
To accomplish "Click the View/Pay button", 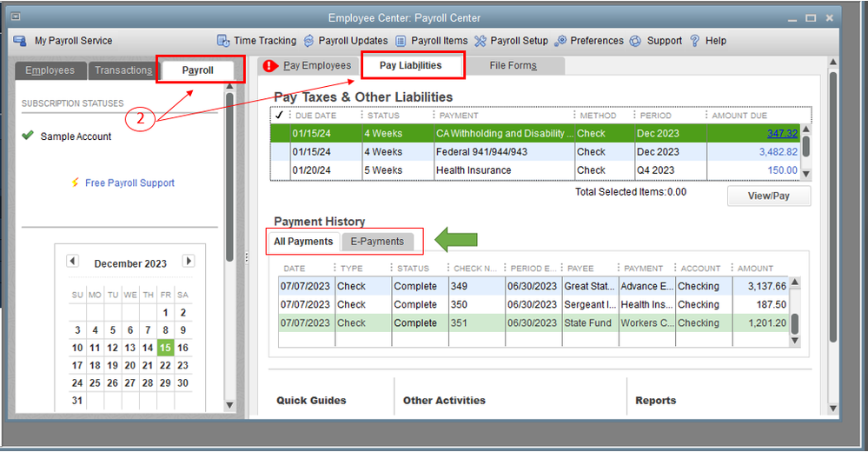I will point(769,196).
